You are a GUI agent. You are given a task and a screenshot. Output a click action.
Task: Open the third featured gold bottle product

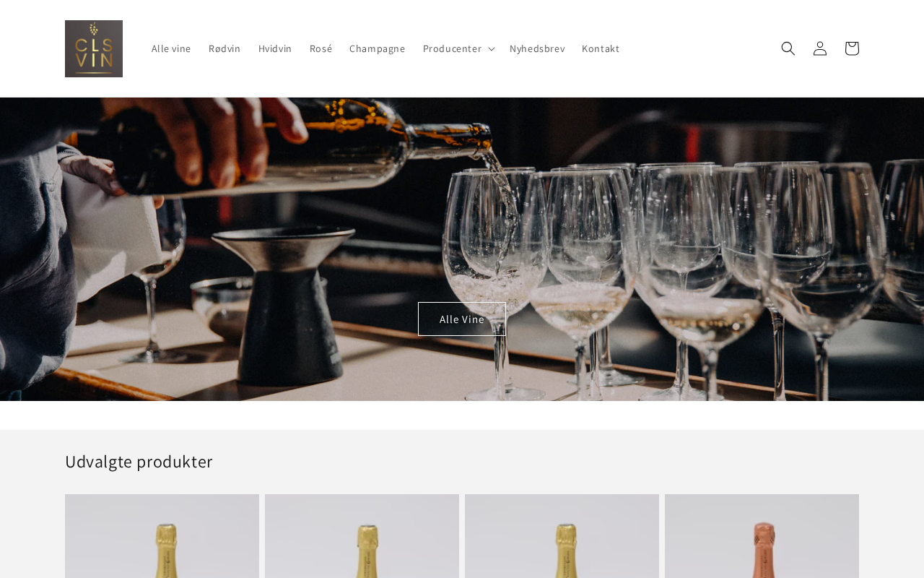point(562,536)
